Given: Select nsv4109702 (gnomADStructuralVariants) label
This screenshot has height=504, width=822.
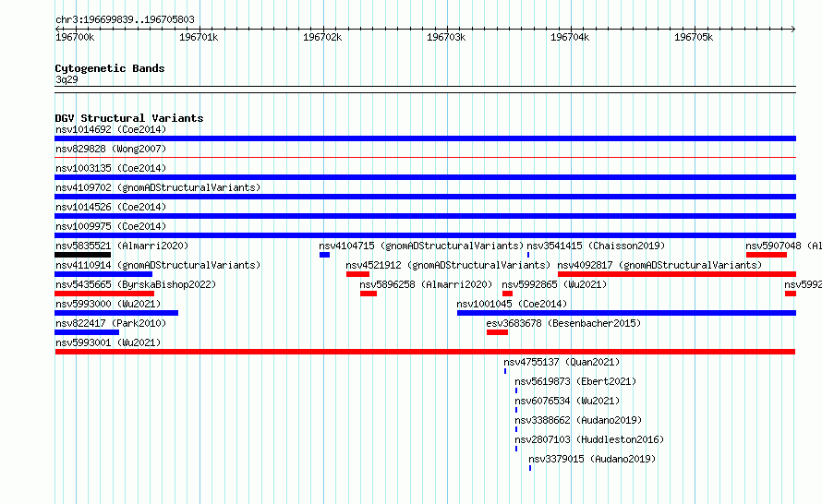Looking at the screenshot, I should point(158,187).
